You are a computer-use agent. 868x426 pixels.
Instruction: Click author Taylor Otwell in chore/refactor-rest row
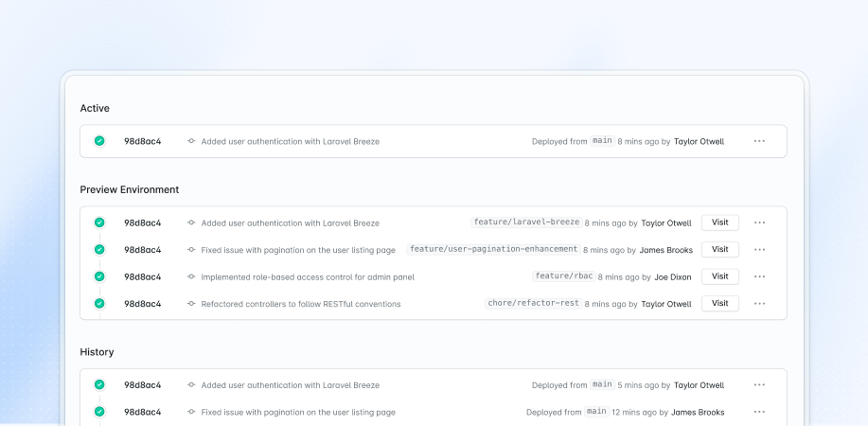point(666,304)
